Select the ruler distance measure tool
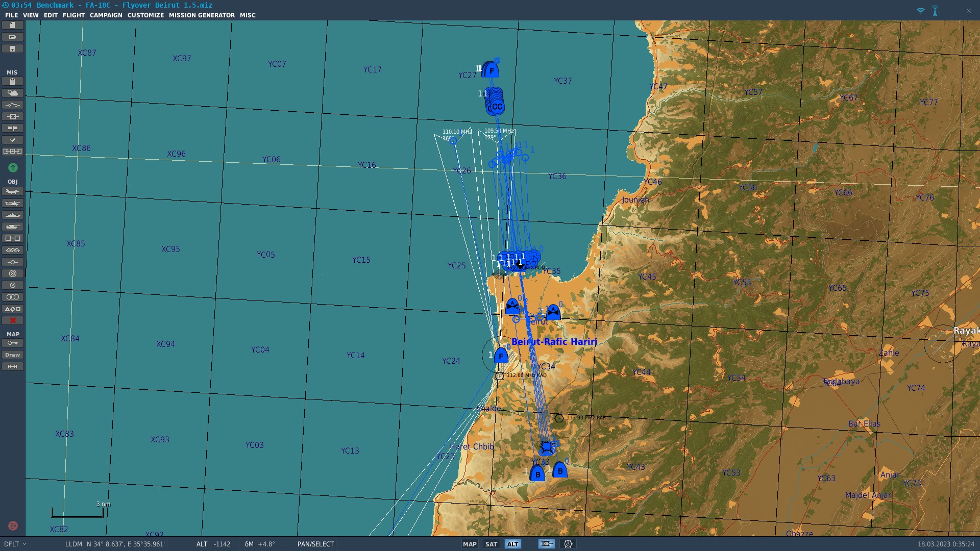The width and height of the screenshot is (980, 551). (13, 367)
